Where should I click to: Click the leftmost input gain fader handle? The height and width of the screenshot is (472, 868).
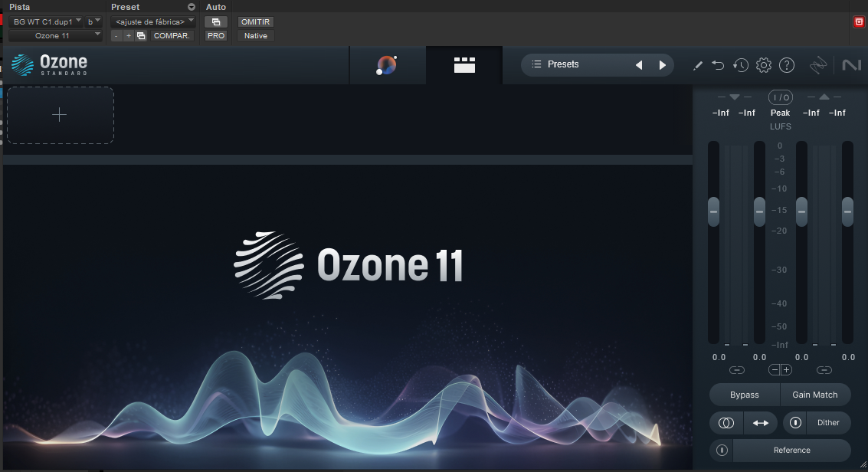tap(713, 212)
